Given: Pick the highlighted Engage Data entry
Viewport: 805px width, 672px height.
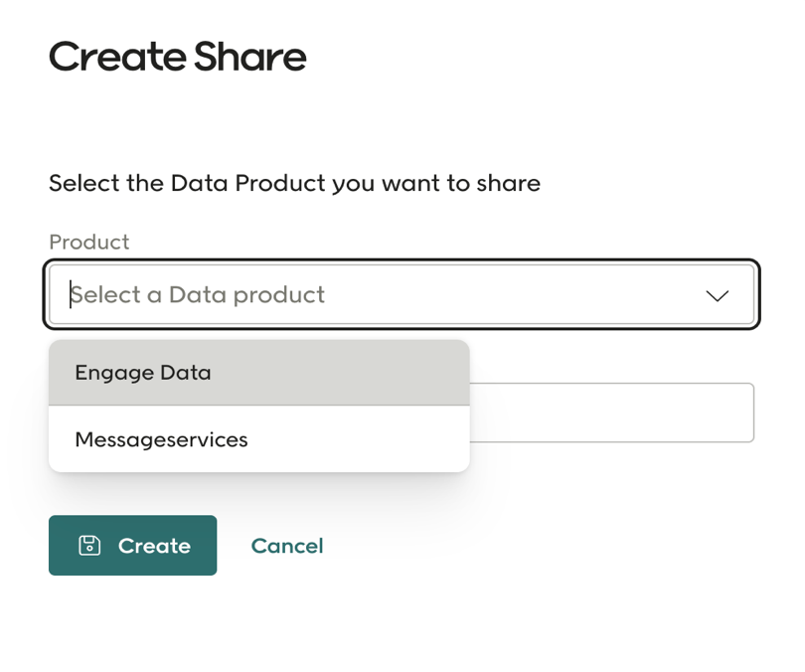Looking at the screenshot, I should [x=143, y=373].
